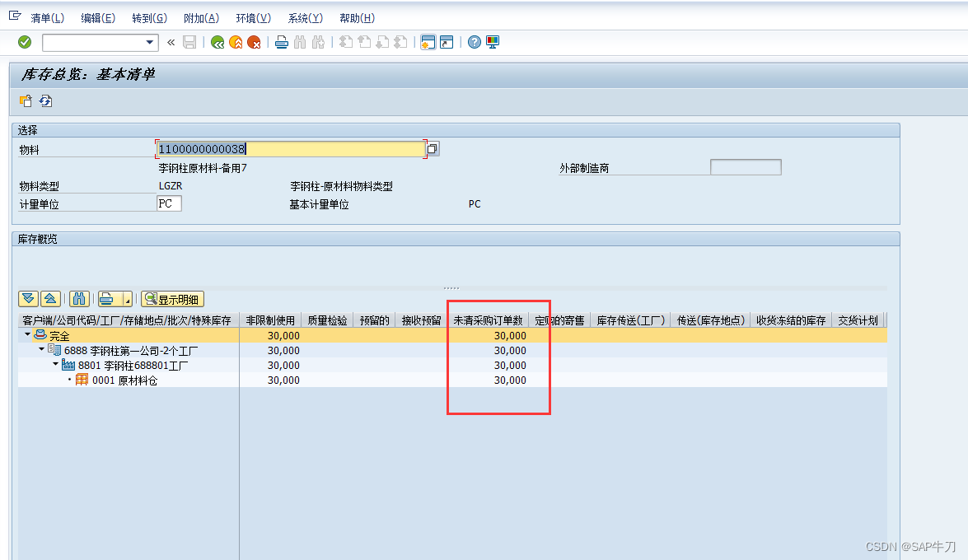
Task: Open the Help question mark icon
Action: pos(475,42)
